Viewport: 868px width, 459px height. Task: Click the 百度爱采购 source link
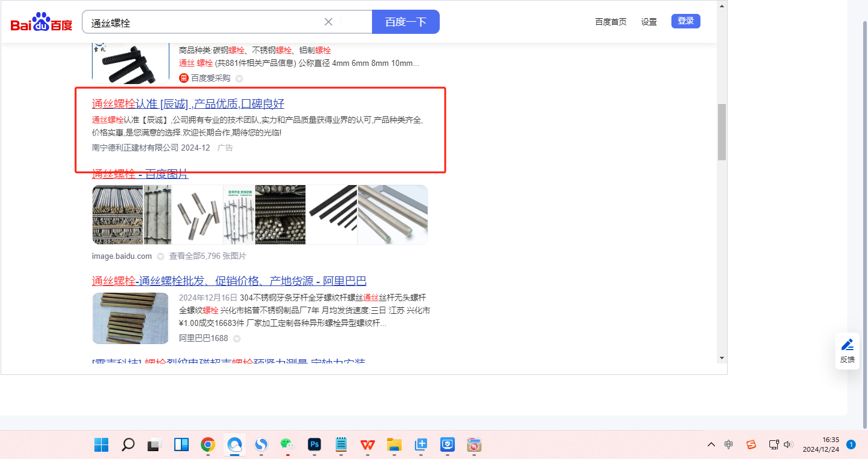(x=210, y=78)
